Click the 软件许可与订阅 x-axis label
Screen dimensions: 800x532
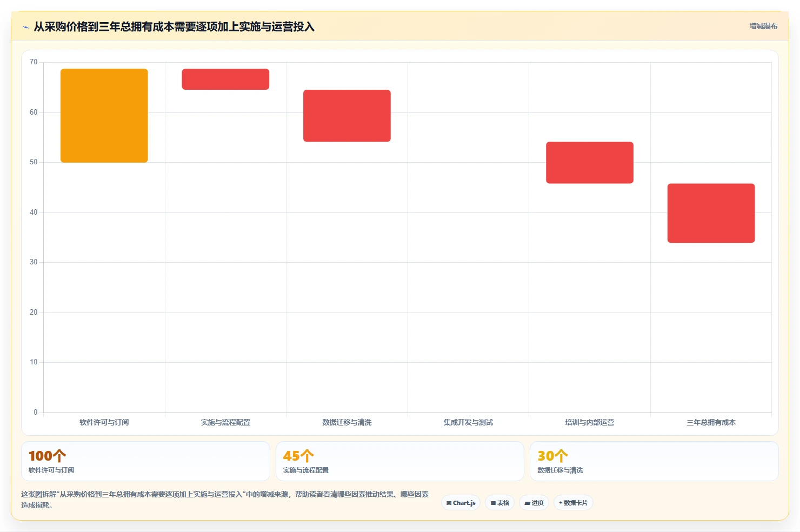(104, 422)
